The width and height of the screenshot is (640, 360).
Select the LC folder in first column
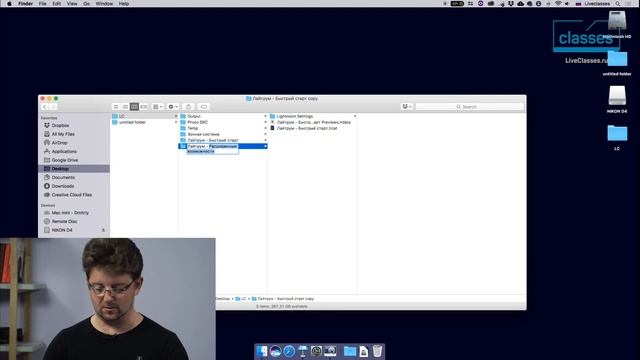(x=144, y=116)
